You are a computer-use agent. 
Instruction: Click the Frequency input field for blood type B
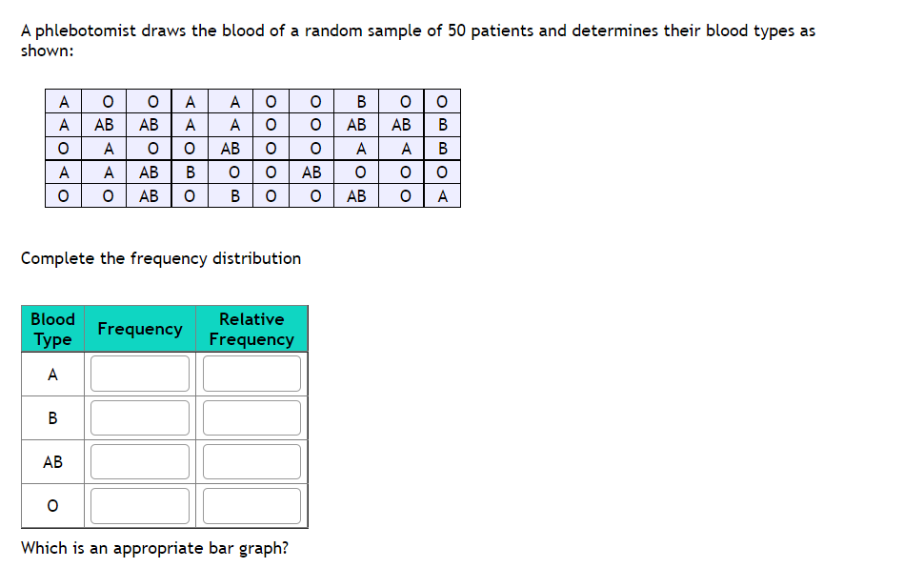(x=139, y=417)
